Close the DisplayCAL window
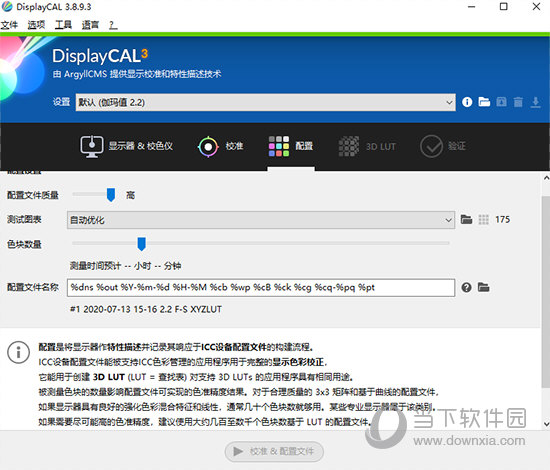The height and width of the screenshot is (470, 550). pos(536,7)
